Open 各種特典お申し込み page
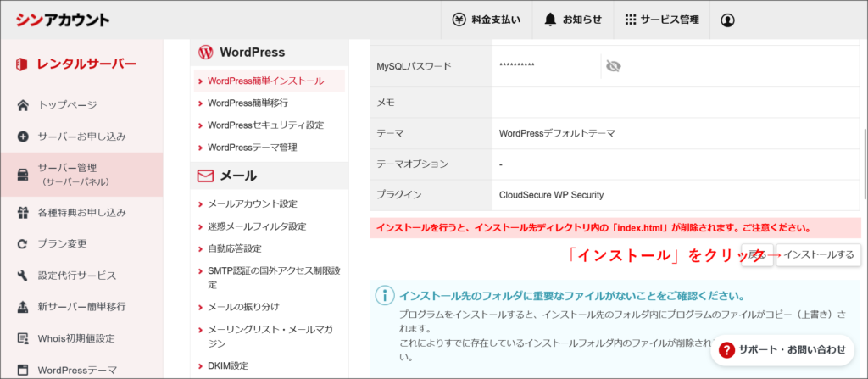 pos(82,212)
